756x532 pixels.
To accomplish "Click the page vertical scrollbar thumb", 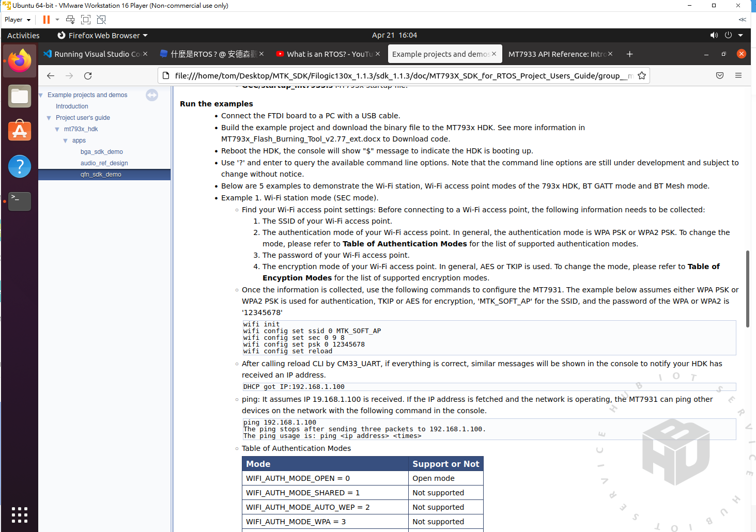I will tap(747, 289).
